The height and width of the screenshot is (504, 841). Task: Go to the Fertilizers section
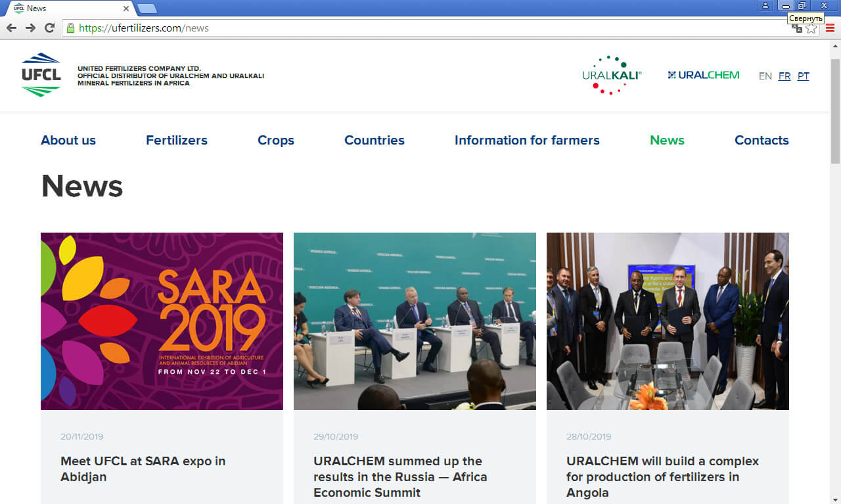coord(176,140)
